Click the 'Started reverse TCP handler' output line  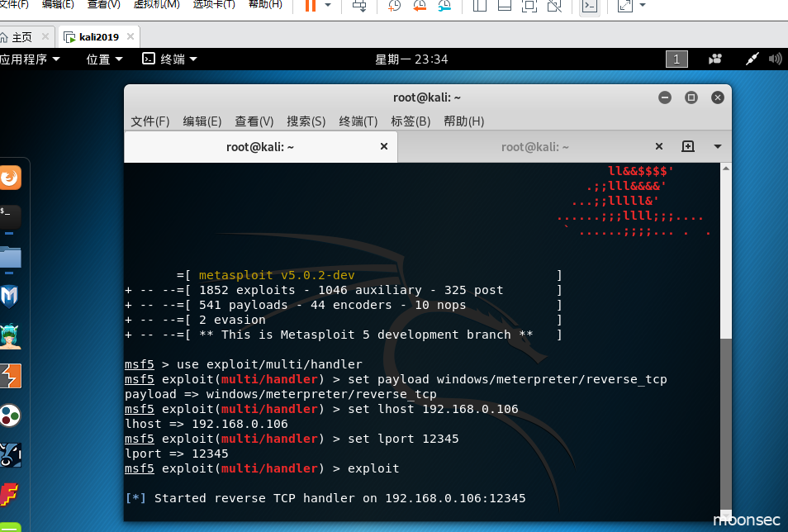tap(325, 498)
